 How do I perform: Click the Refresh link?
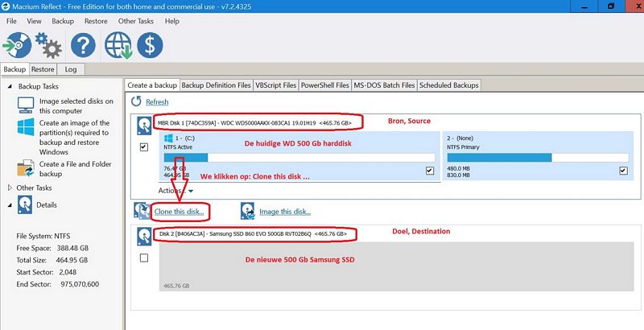(157, 101)
